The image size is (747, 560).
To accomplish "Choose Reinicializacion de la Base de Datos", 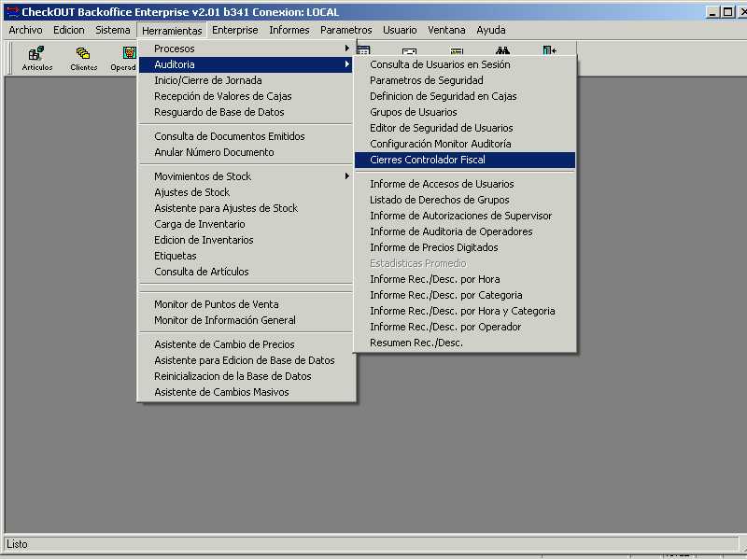I will [246, 376].
